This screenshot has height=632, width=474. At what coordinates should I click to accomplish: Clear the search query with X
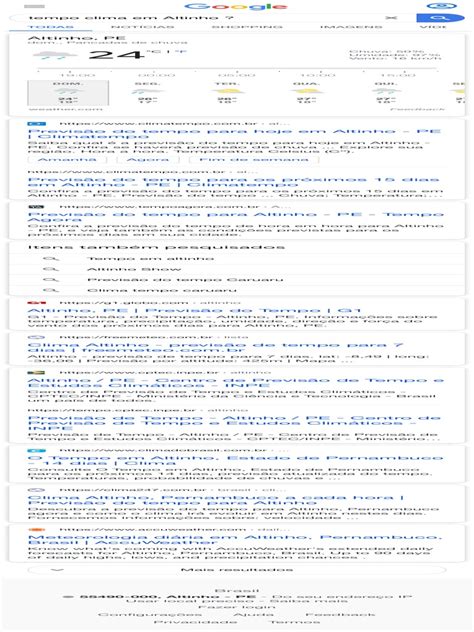click(x=391, y=18)
